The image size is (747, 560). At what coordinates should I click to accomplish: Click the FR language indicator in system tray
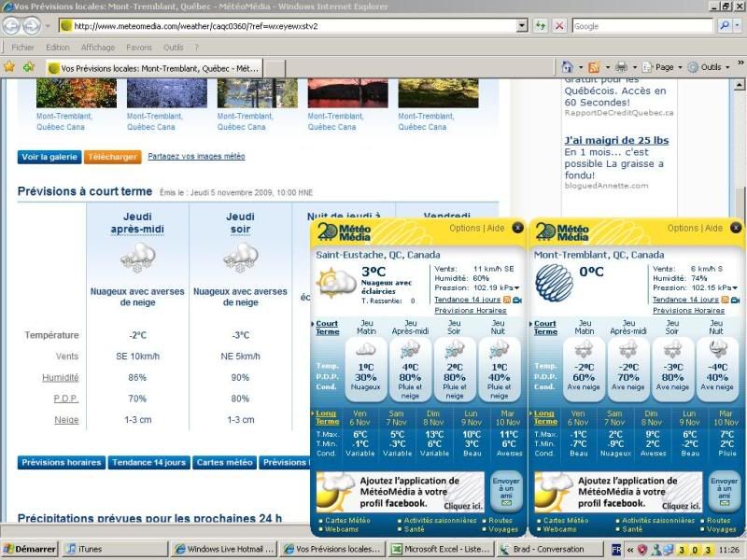[x=616, y=550]
